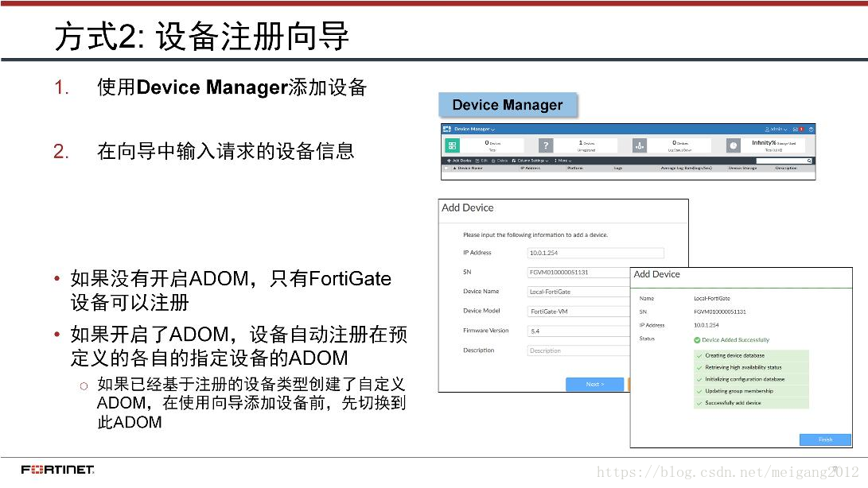Click the Description column header
The width and height of the screenshot is (868, 488).
786,168
